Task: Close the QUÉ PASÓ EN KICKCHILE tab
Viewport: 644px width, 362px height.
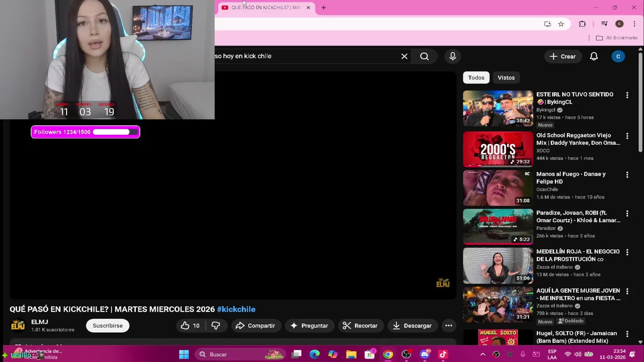Action: 308,8
